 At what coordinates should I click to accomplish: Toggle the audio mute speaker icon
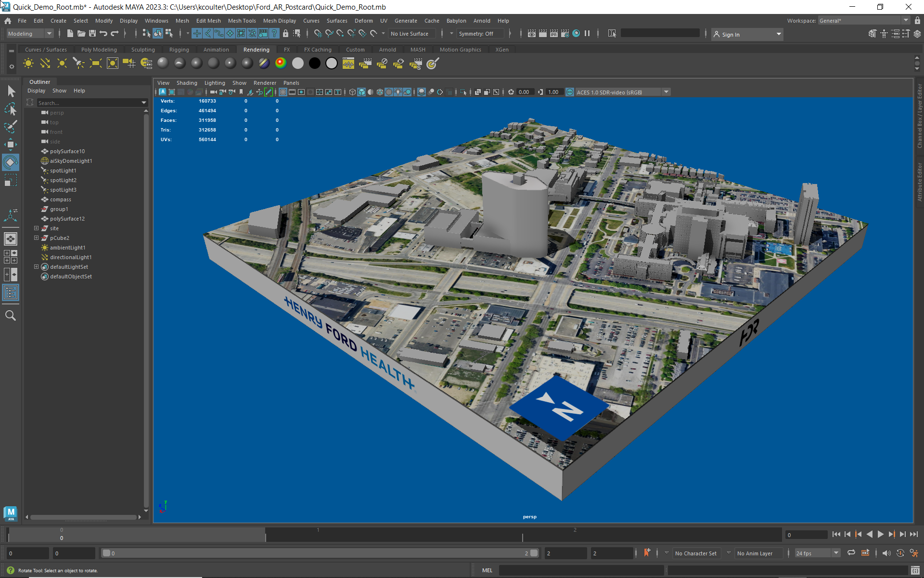(886, 553)
